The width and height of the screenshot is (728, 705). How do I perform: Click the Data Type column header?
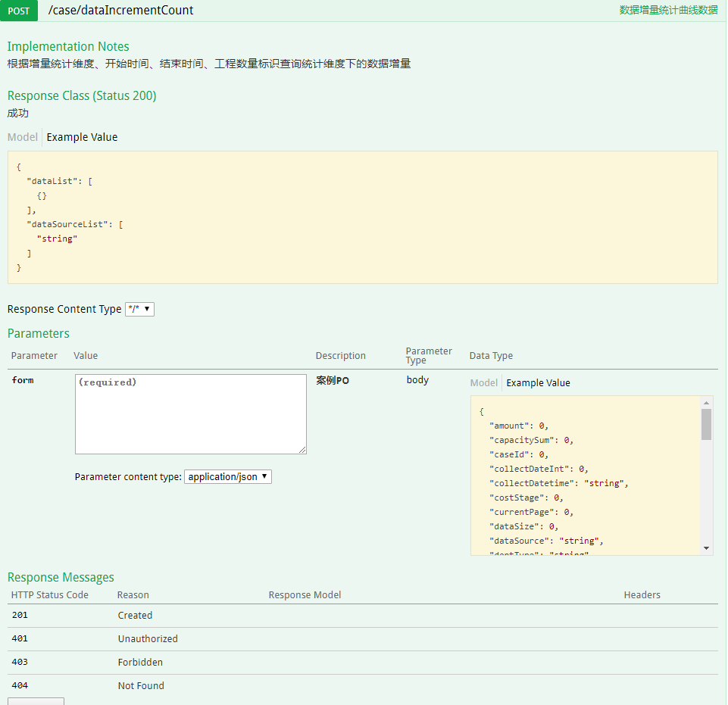491,355
